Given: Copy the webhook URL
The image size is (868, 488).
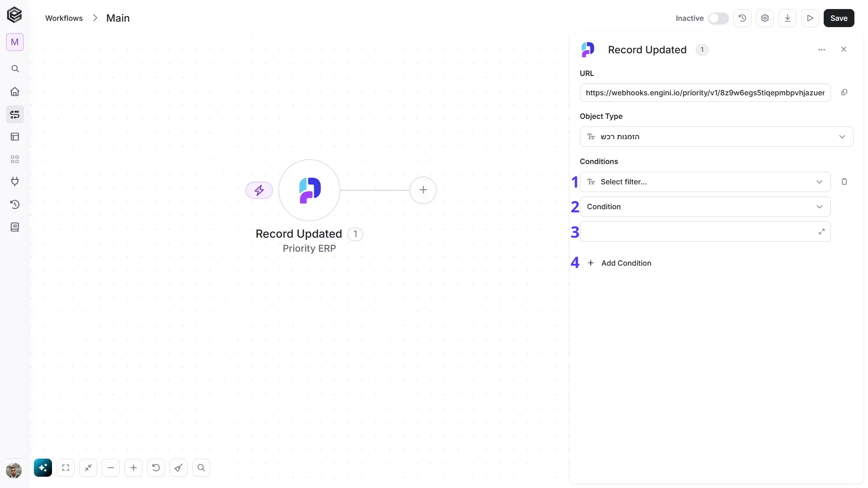Looking at the screenshot, I should pyautogui.click(x=844, y=92).
